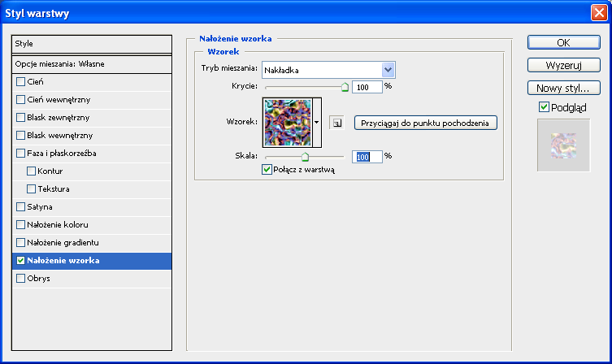This screenshot has height=364, width=612.
Task: Toggle the Połącz z warstwą checkbox
Action: [x=267, y=169]
